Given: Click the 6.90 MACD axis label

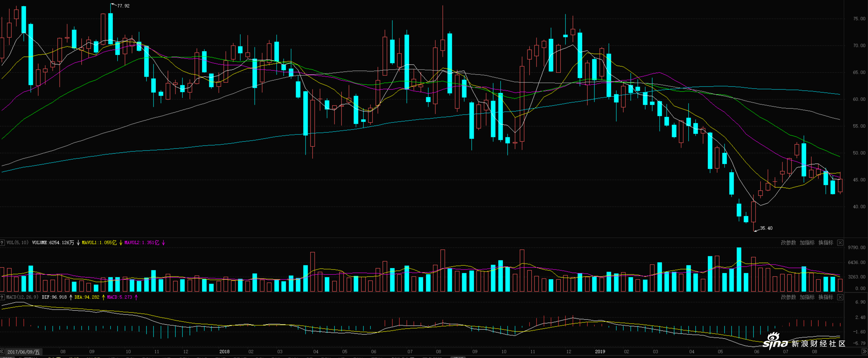Looking at the screenshot, I should click(860, 302).
